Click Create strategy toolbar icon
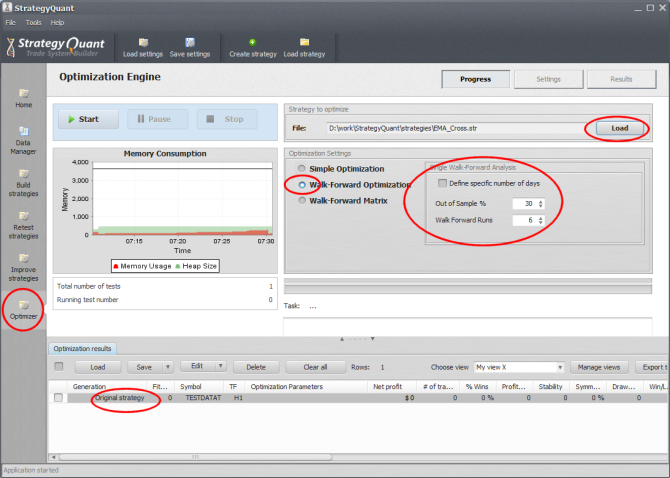This screenshot has height=478, width=670. pyautogui.click(x=253, y=48)
